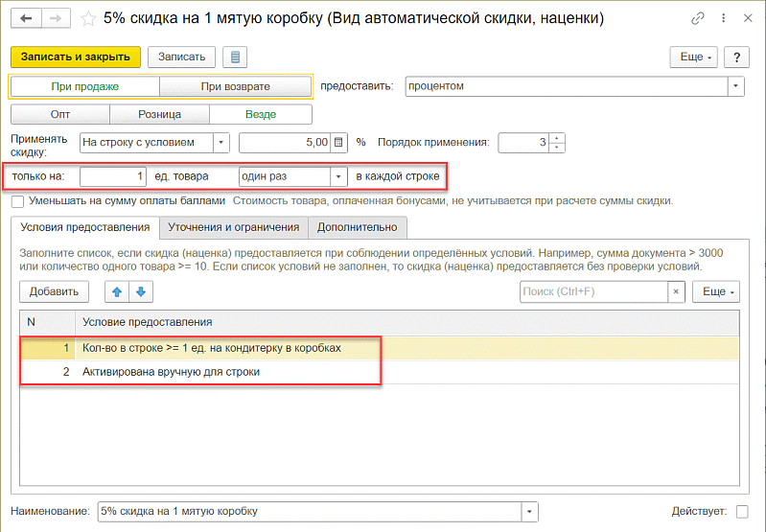Expand the На строку с условием dropdown
The height and width of the screenshot is (532, 766).
221,143
